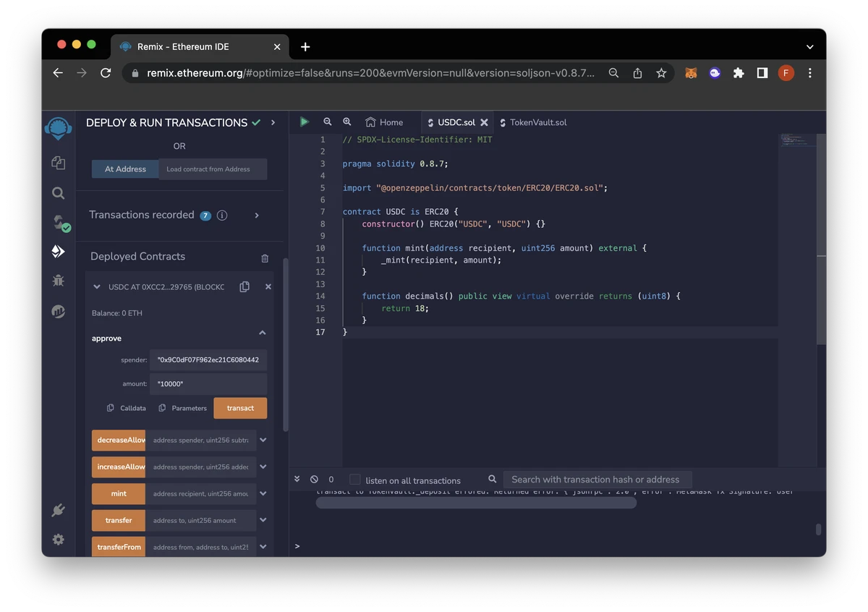Copy the USDC contract address
This screenshot has height=612, width=868.
point(244,286)
